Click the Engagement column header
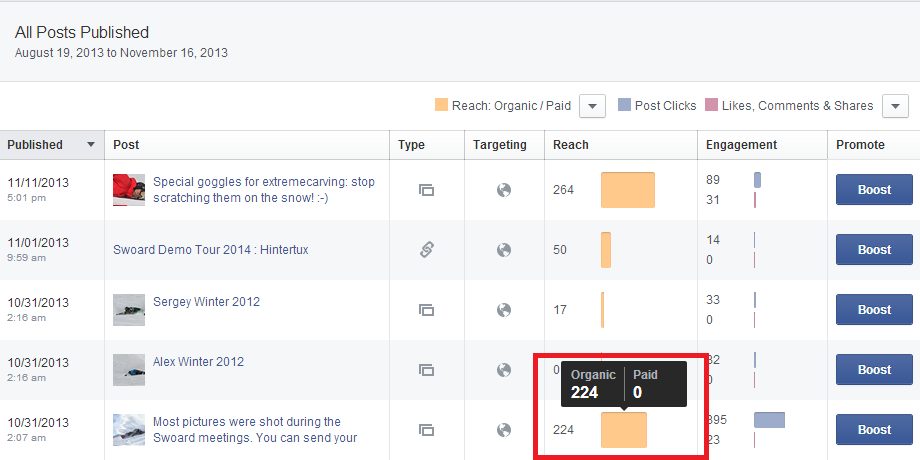 (x=741, y=145)
